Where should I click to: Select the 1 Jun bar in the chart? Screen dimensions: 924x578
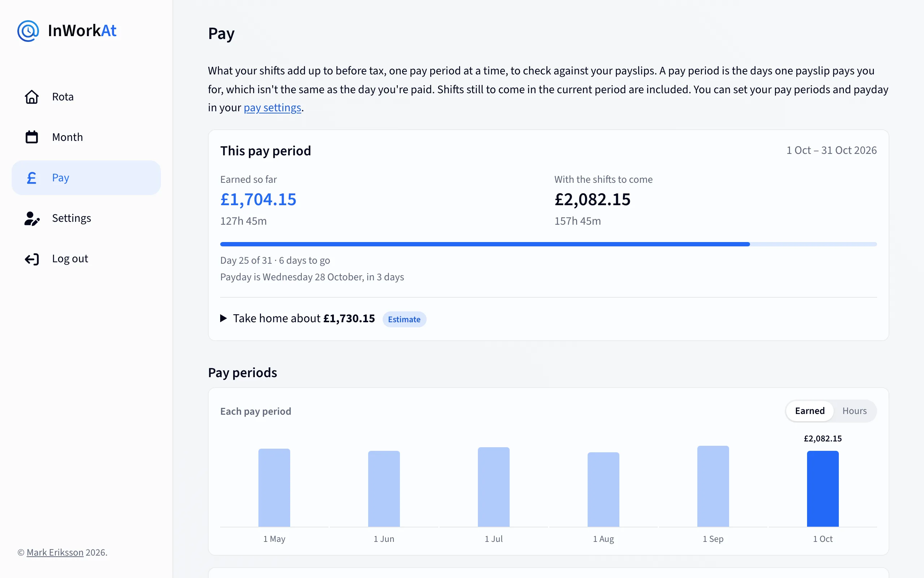point(384,488)
